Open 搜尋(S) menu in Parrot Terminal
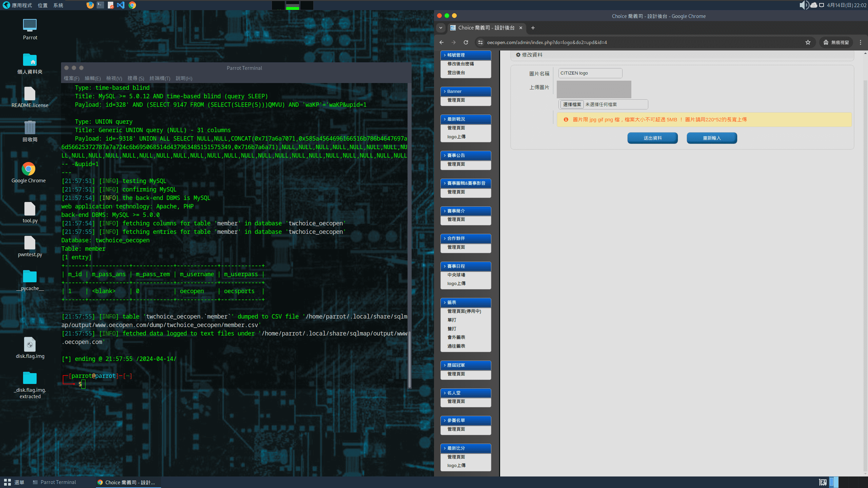Image resolution: width=868 pixels, height=488 pixels. [136, 78]
